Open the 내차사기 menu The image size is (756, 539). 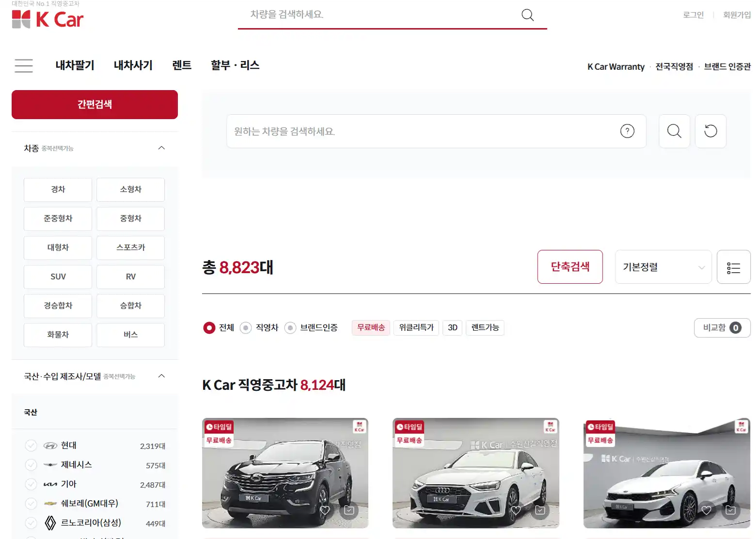coord(133,65)
